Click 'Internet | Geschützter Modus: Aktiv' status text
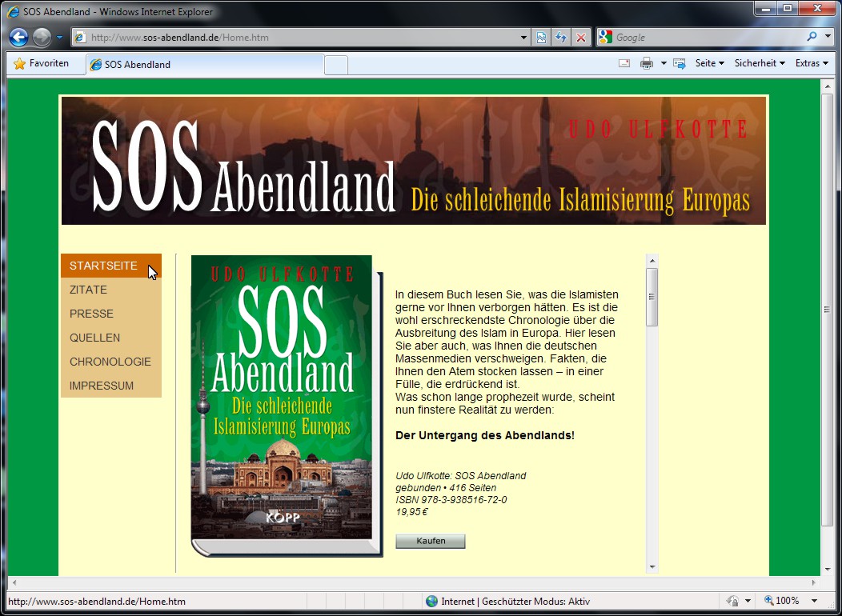This screenshot has width=842, height=616. tap(516, 602)
